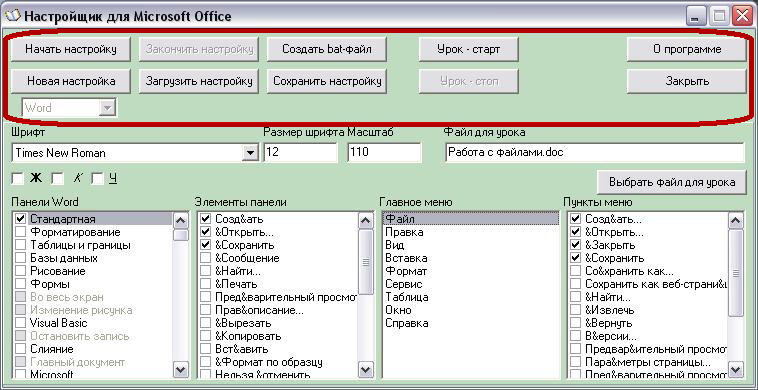
Task: Click scrollbar thumb in Пункты меню list
Action: 735,273
